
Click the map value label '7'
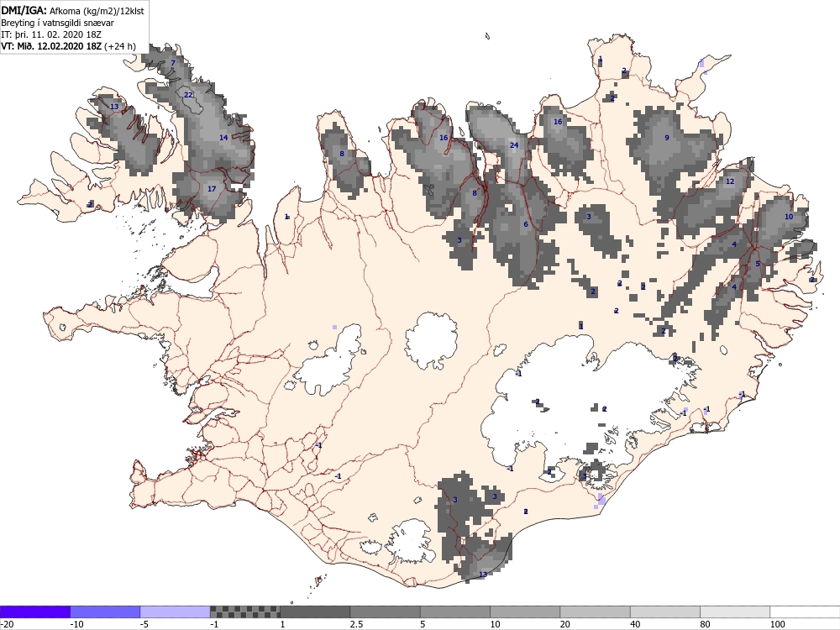click(x=173, y=63)
